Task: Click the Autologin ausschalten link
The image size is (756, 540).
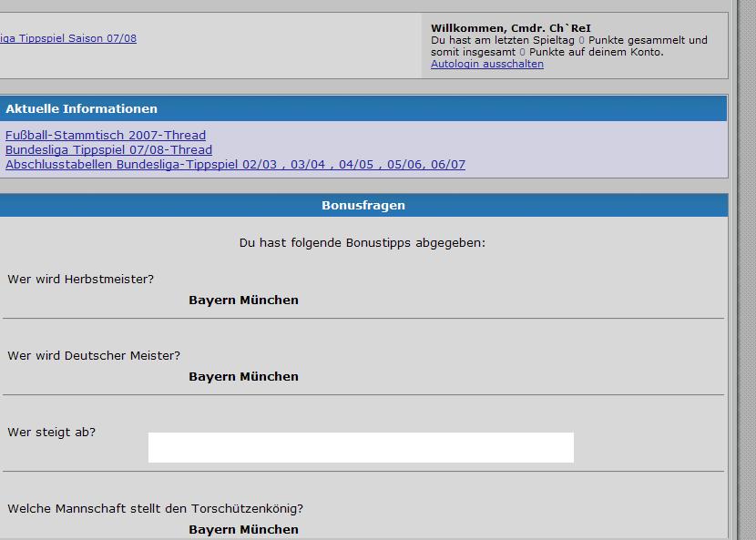Action: 486,65
